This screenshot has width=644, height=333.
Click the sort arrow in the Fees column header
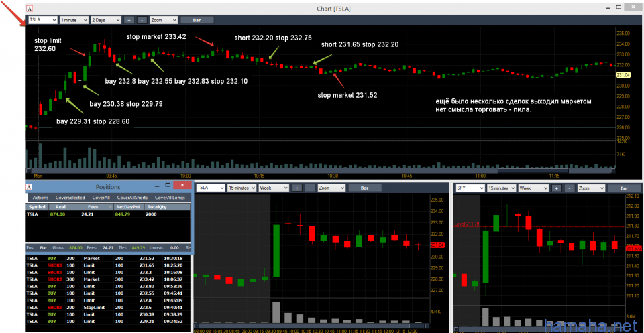click(110, 208)
